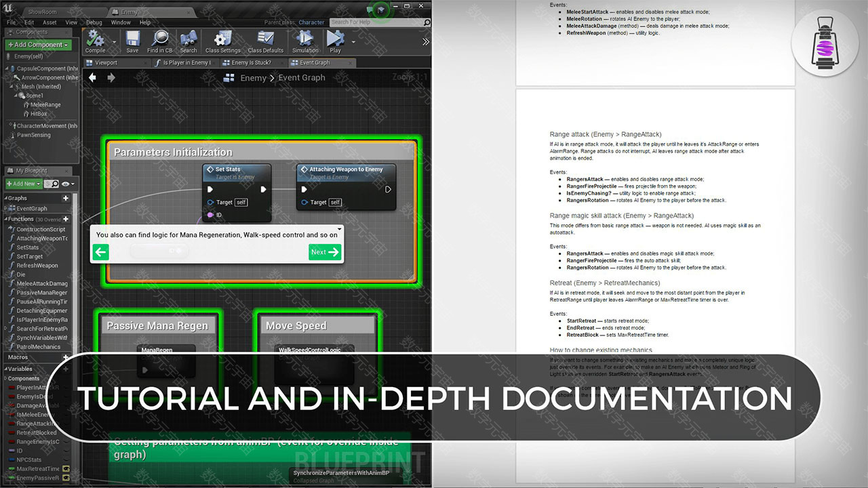
Task: Open the File menu
Action: coord(12,22)
